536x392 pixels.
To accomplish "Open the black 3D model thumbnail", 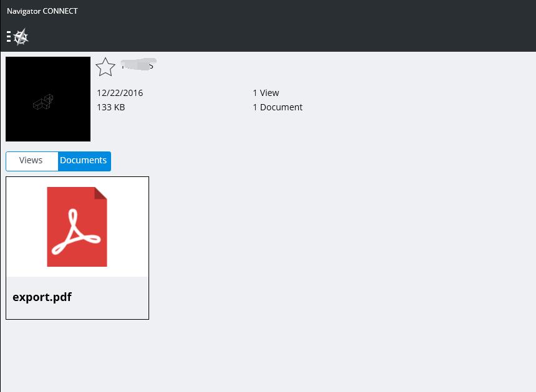I will (x=48, y=99).
